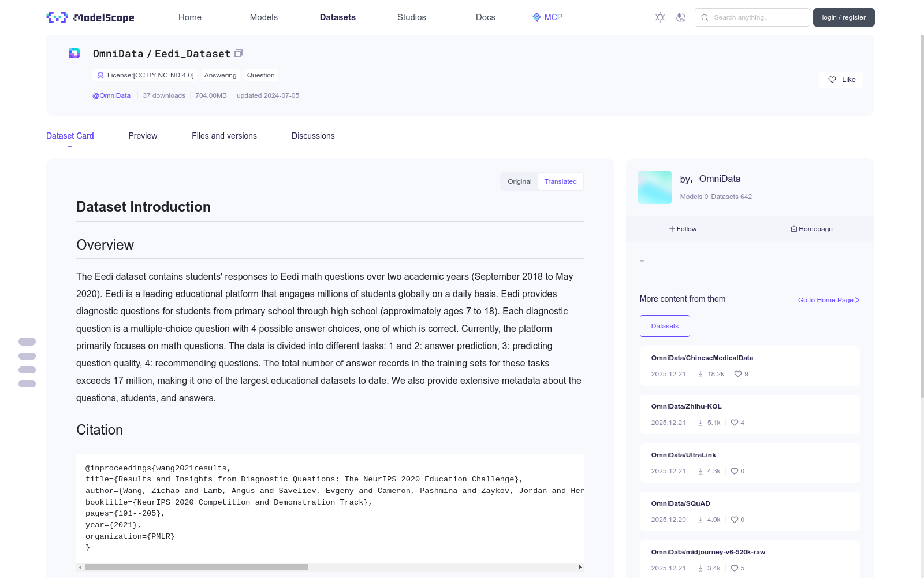Click the license badge icon
This screenshot has height=578, width=924.
100,75
